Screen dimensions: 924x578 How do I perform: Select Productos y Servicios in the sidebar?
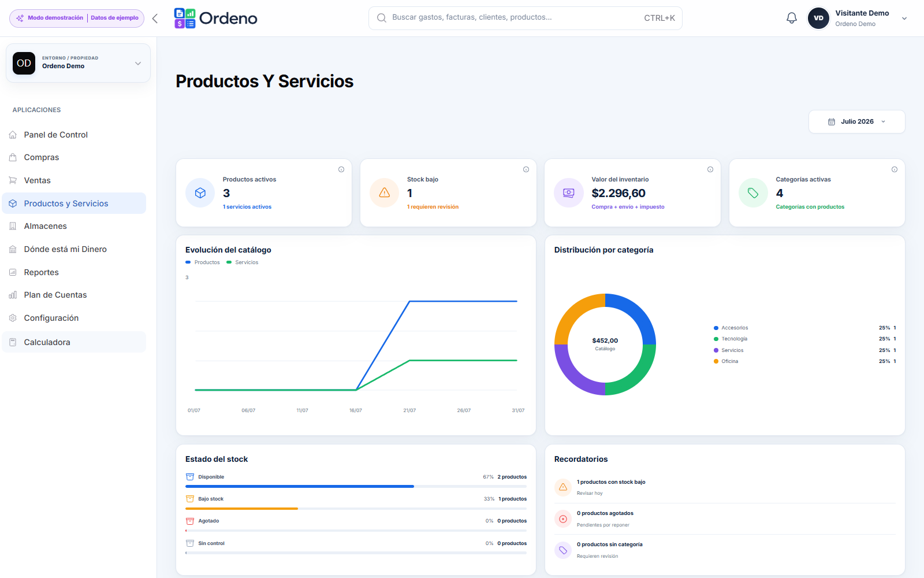pos(74,203)
